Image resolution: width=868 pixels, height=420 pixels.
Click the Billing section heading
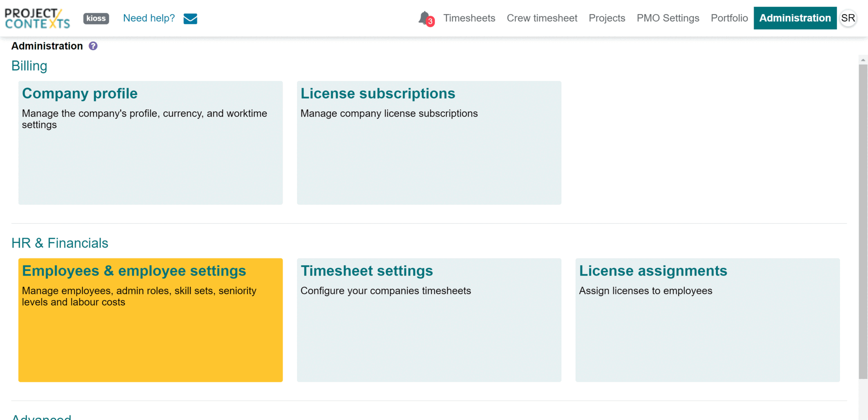pos(29,66)
